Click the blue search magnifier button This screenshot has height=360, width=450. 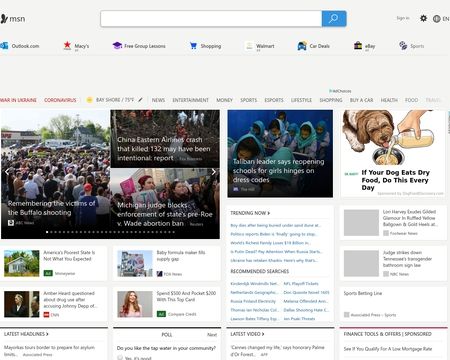point(334,19)
